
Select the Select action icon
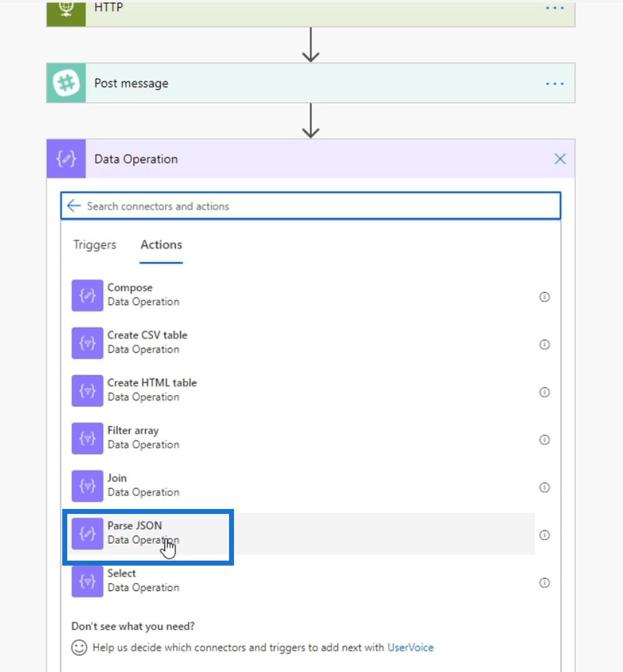(x=88, y=581)
